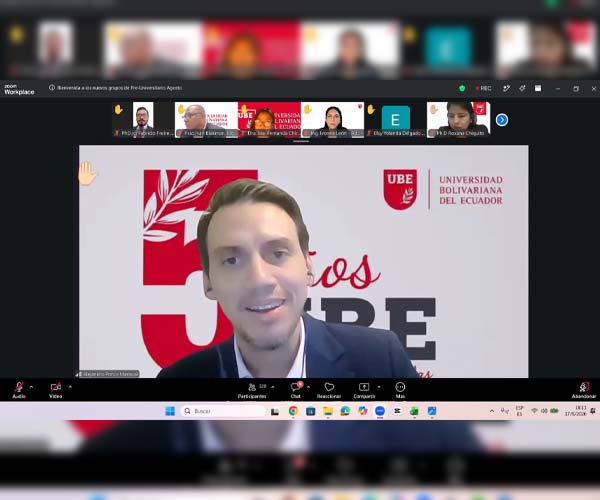Open the Participantes panel
600x500 pixels.
click(x=252, y=390)
